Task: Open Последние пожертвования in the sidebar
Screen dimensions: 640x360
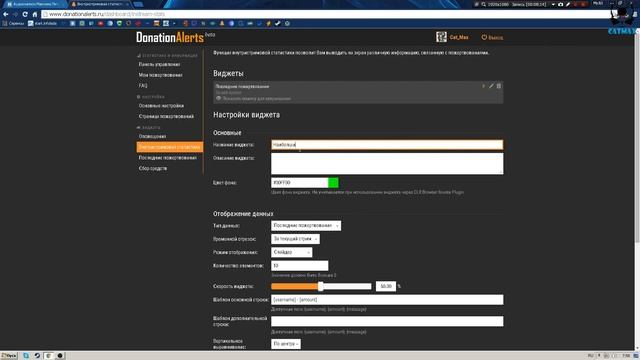Action: click(x=167, y=158)
